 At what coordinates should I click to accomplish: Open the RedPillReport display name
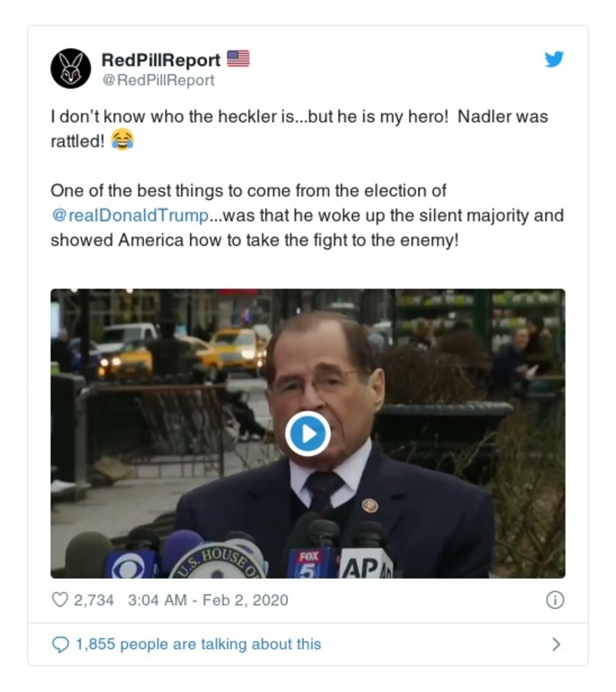click(161, 59)
